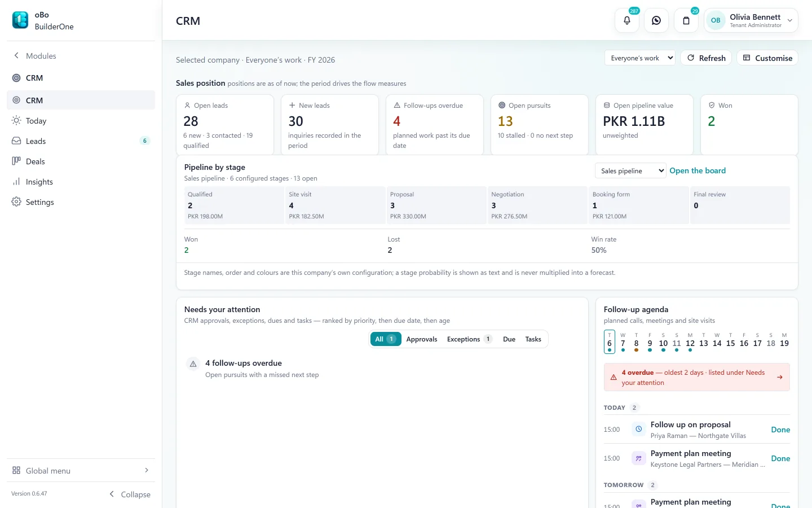Open the Sales pipeline selector
The image size is (812, 508).
[x=630, y=171]
